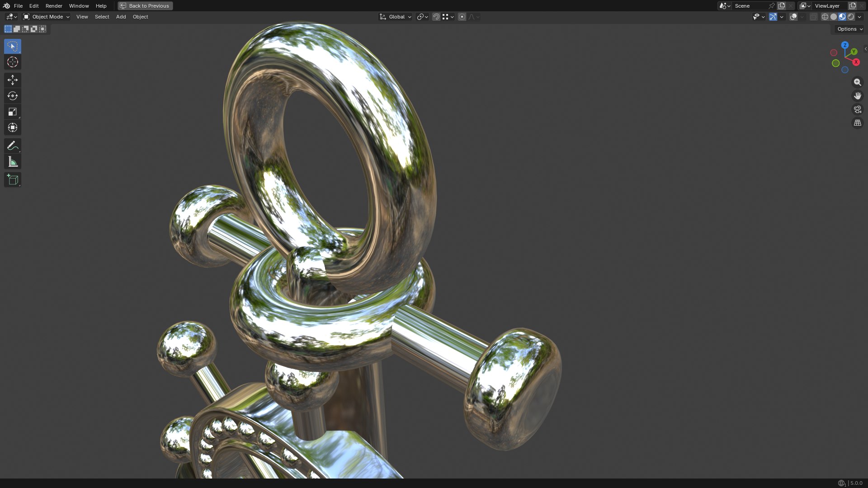
Task: Open the Options dropdown
Action: coord(849,29)
